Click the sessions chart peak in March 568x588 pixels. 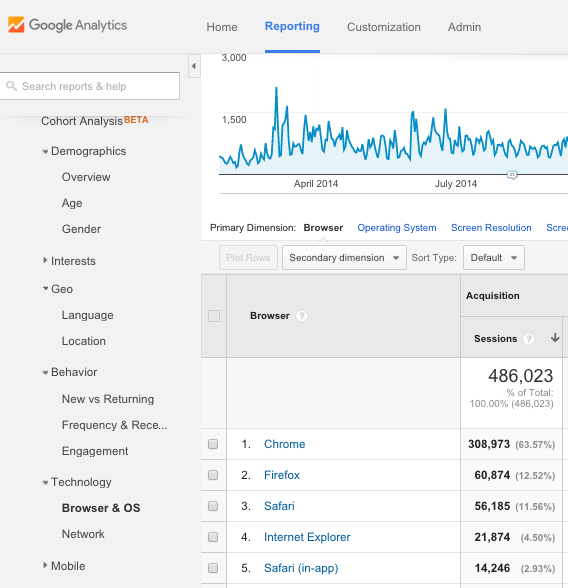[276, 88]
